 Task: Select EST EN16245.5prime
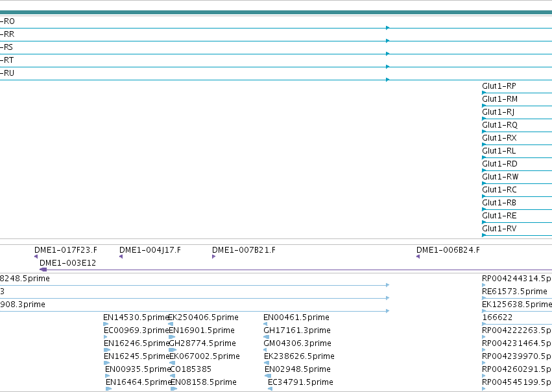pyautogui.click(x=137, y=356)
